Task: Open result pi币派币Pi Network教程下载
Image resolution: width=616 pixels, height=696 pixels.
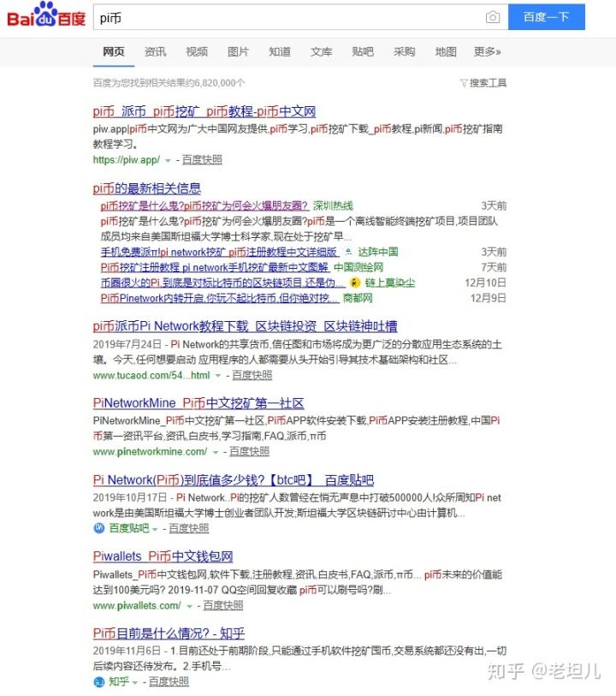Action: coord(246,326)
